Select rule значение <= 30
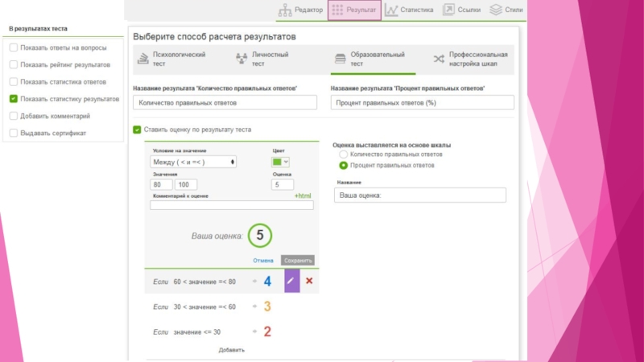Image resolution: width=644 pixels, height=362 pixels. pos(197,332)
